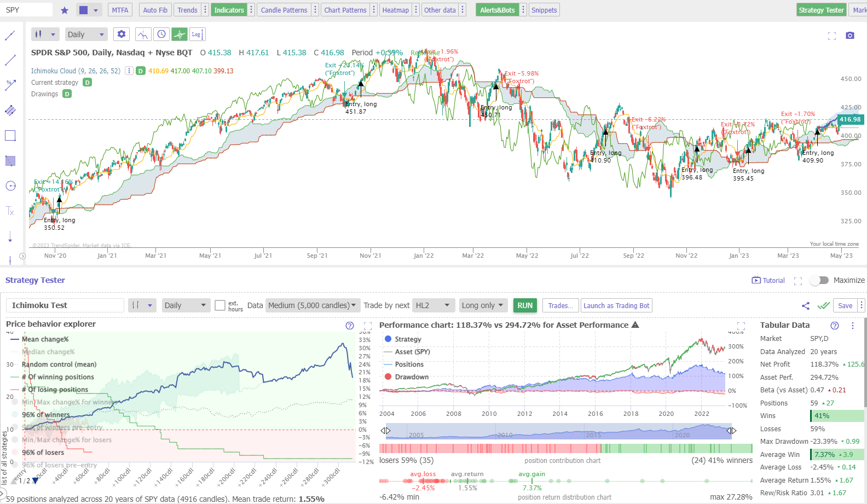The width and height of the screenshot is (867, 504).
Task: Toggle Ichimoku Cloud visibility D badge
Action: coord(141,71)
